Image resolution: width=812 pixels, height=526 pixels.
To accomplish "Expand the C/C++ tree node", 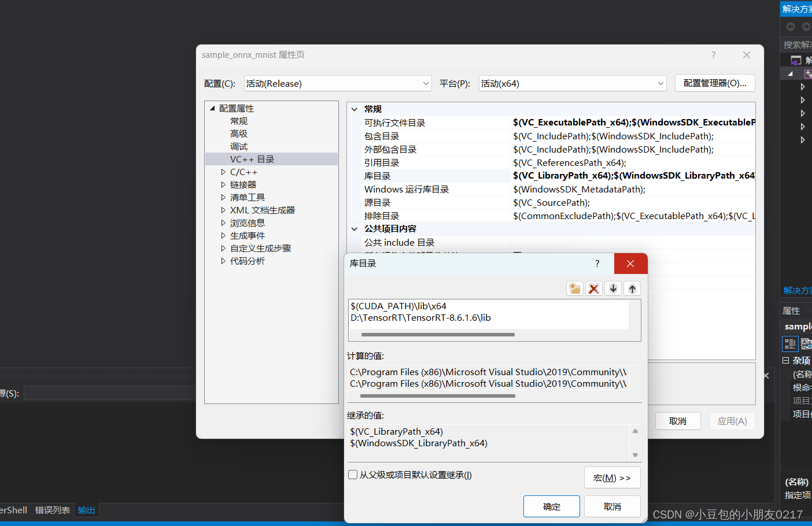I will click(x=223, y=172).
